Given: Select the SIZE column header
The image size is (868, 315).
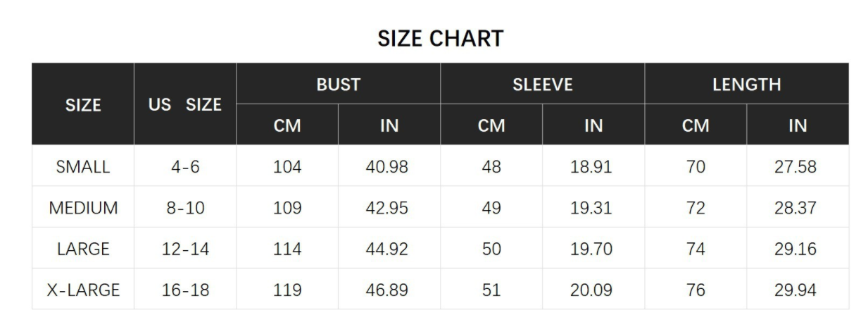Looking at the screenshot, I should click(83, 105).
